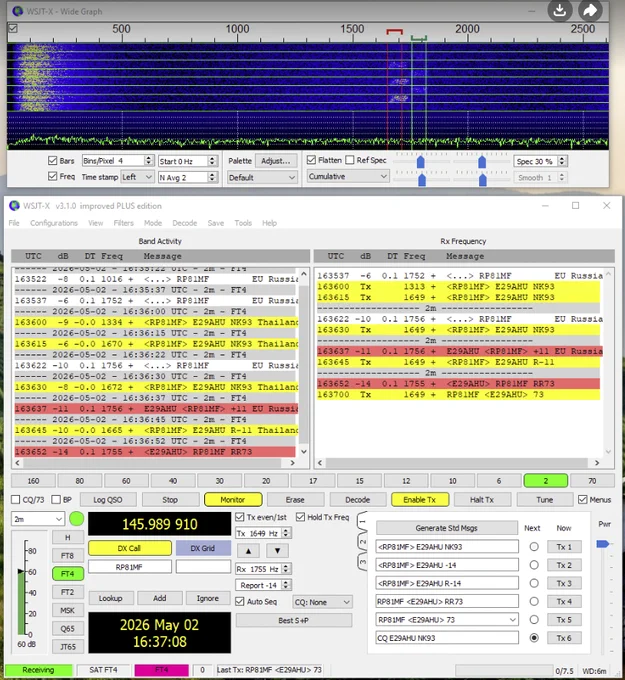Open the 2m band dropdown
This screenshot has height=680, width=625.
(x=38, y=519)
